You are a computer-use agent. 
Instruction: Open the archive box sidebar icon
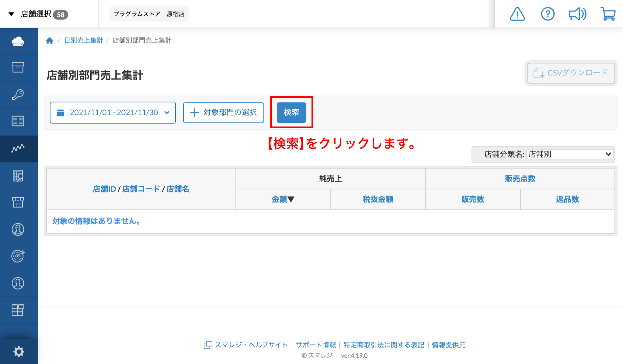point(18,68)
